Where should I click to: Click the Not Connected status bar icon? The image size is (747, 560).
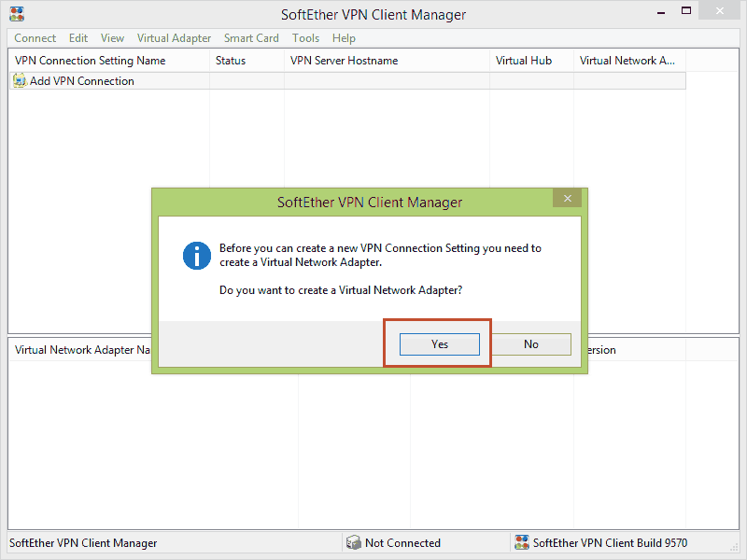[354, 542]
